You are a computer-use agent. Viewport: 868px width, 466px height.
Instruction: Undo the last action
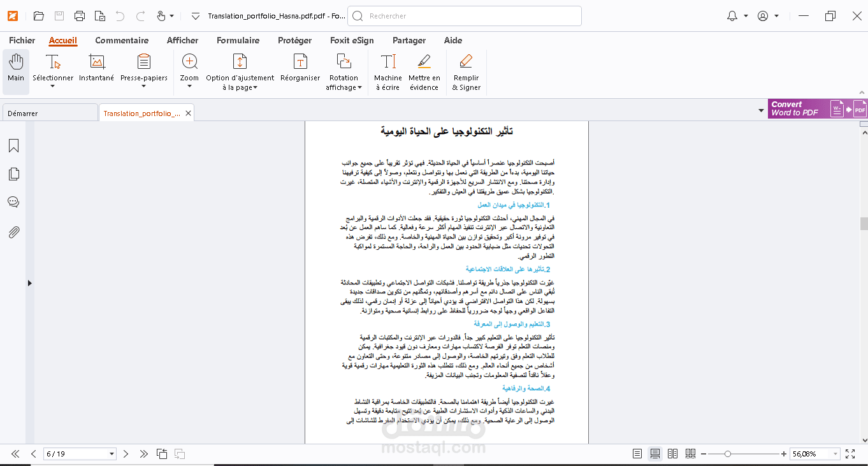(120, 16)
